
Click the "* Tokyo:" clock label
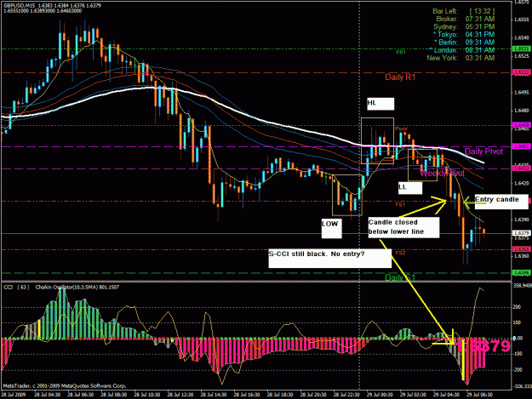point(445,35)
